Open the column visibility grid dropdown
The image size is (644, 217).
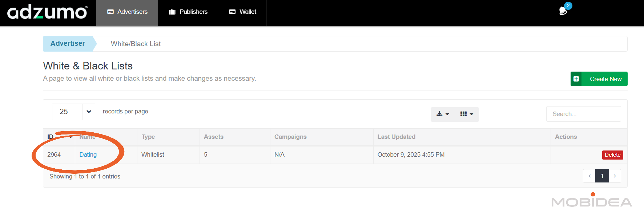click(467, 114)
